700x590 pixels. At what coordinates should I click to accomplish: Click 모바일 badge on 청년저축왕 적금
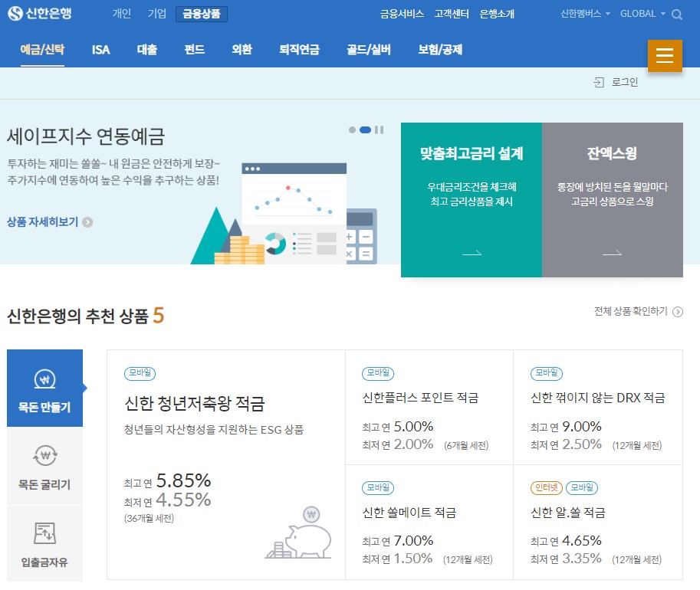[x=140, y=373]
